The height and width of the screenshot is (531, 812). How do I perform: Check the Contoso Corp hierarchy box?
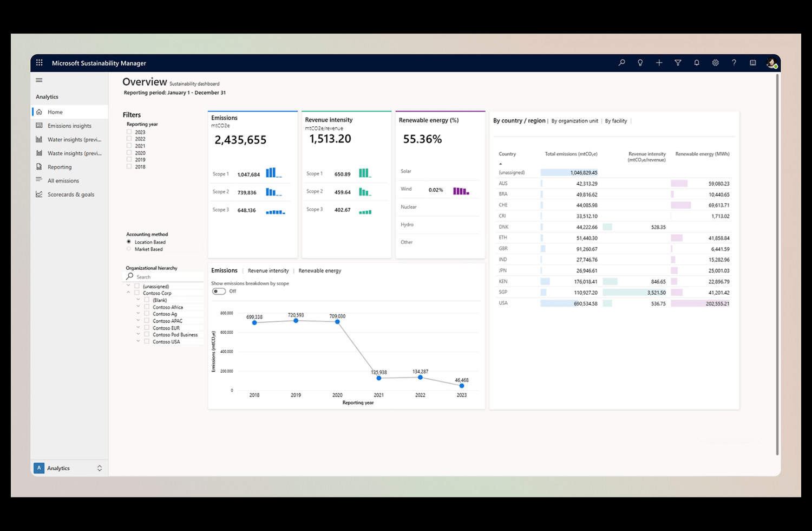[x=137, y=293]
